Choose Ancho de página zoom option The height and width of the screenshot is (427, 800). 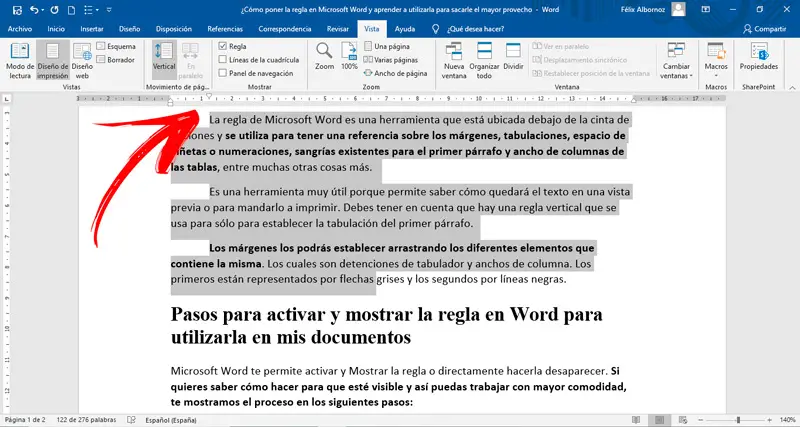click(x=395, y=73)
